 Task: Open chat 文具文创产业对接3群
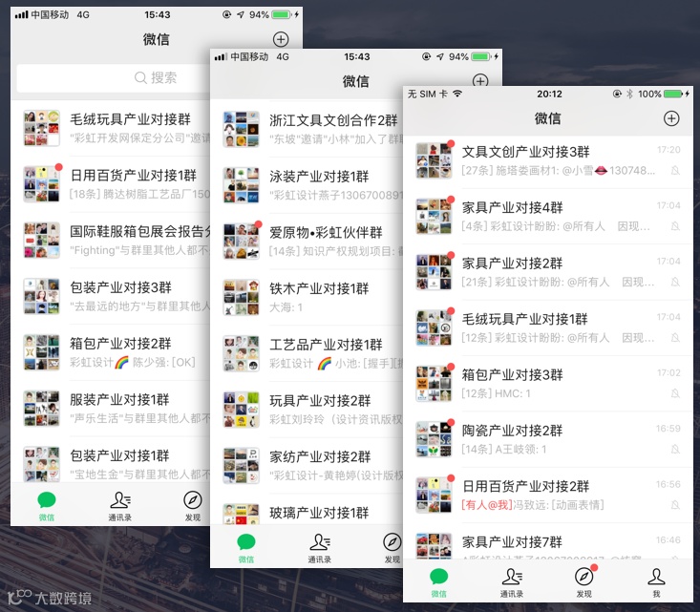[x=548, y=160]
